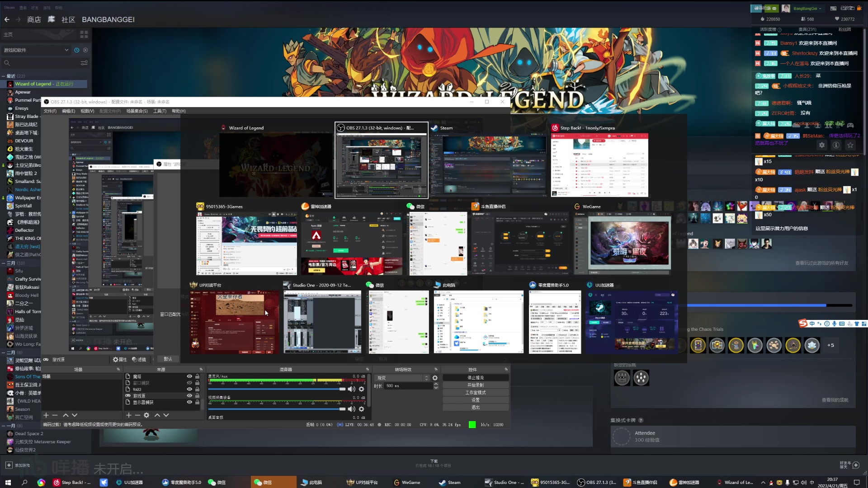Increase transition 时长 duration stepper
The width and height of the screenshot is (868, 488).
point(436,384)
